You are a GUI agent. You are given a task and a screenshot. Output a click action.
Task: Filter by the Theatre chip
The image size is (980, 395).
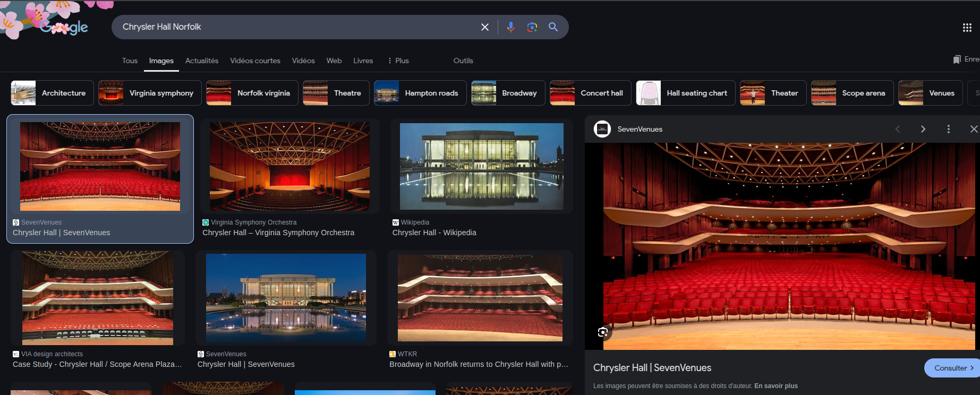pos(336,93)
